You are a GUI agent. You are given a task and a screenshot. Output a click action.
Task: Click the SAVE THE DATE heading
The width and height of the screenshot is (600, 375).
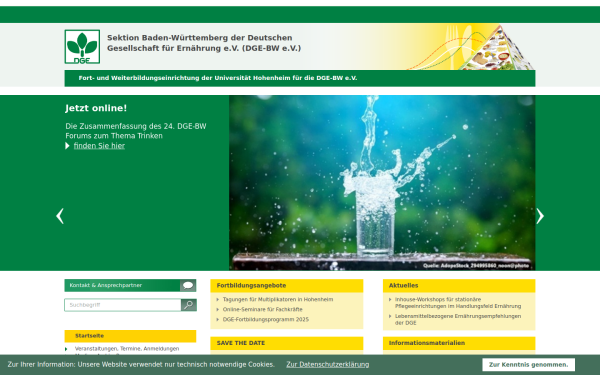[x=241, y=343]
